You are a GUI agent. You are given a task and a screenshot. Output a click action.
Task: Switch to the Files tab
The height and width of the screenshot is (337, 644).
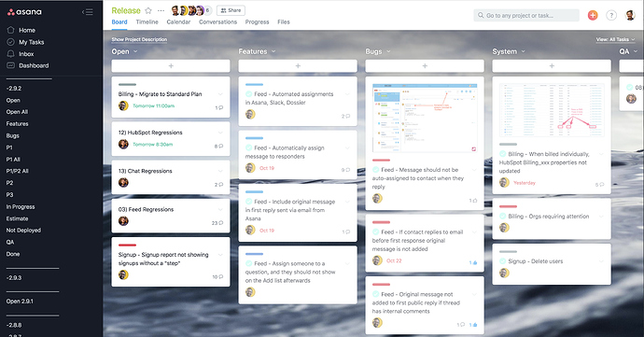(x=284, y=21)
